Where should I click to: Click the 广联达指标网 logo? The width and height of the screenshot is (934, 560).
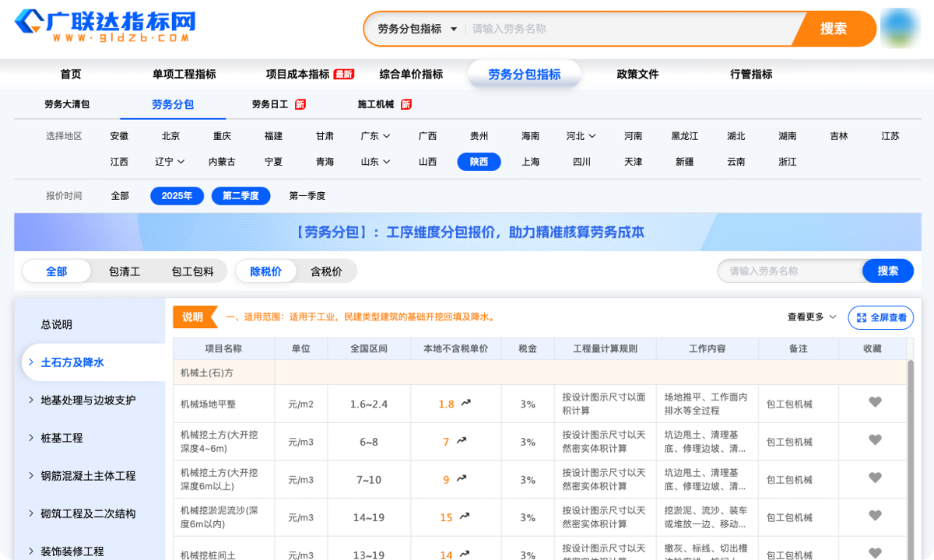coord(105,27)
